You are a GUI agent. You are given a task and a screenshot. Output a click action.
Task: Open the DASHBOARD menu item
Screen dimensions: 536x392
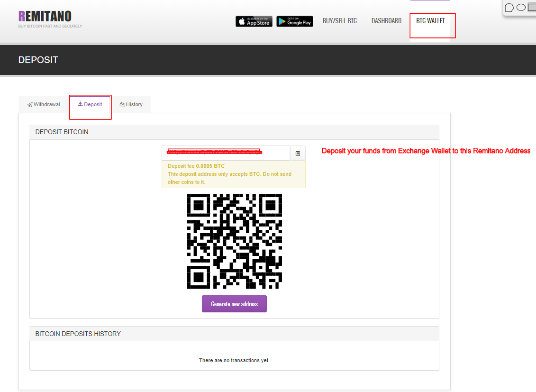[386, 21]
